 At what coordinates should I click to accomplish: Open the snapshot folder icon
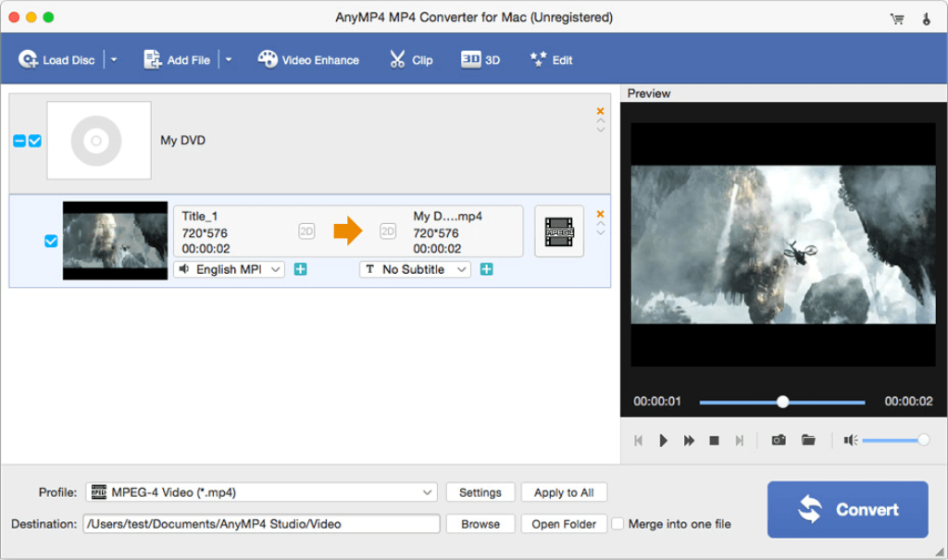point(808,440)
